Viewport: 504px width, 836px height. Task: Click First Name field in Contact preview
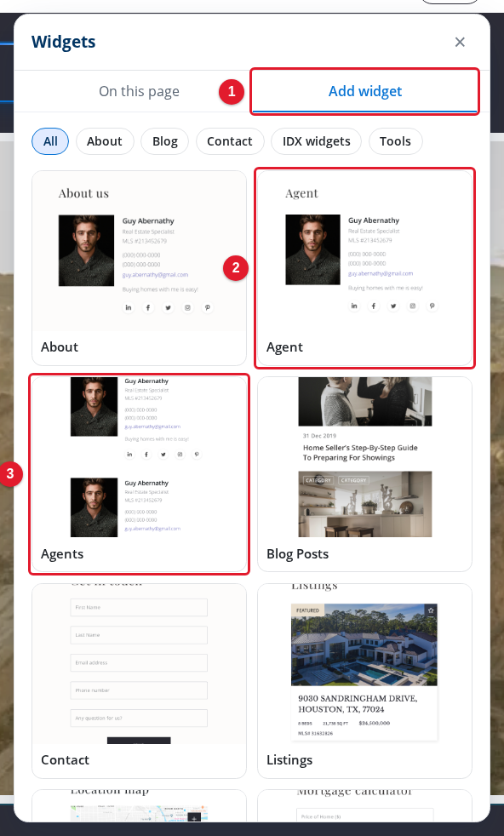(139, 607)
